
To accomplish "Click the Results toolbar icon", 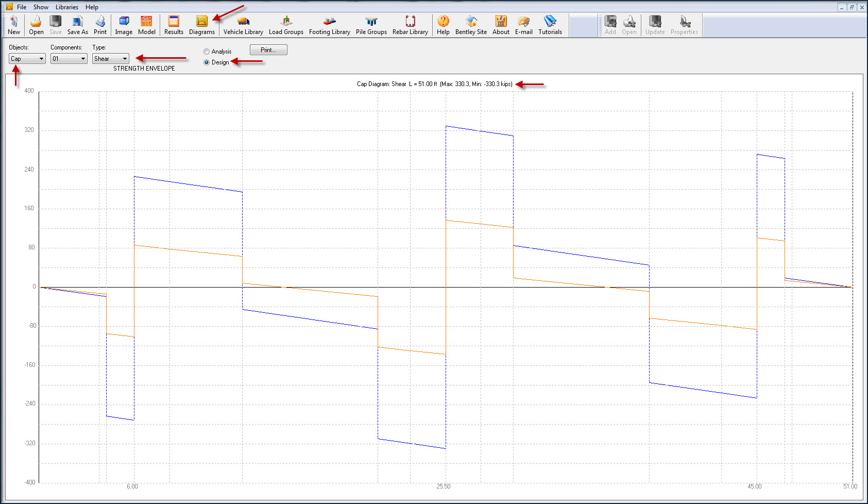I will click(x=174, y=25).
